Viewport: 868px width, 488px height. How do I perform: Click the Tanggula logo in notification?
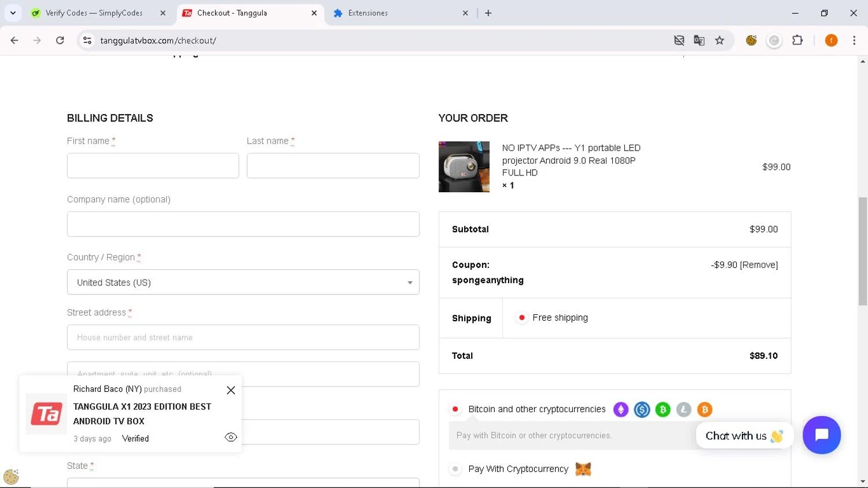tap(46, 414)
